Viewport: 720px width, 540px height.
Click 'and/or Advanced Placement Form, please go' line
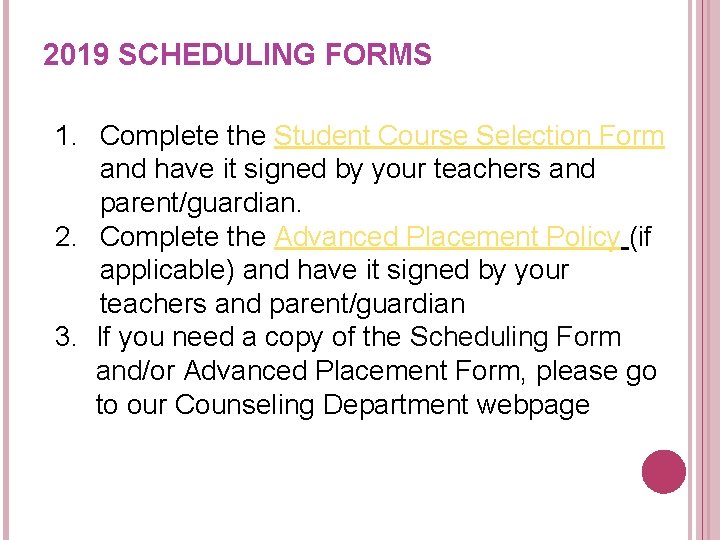(377, 372)
